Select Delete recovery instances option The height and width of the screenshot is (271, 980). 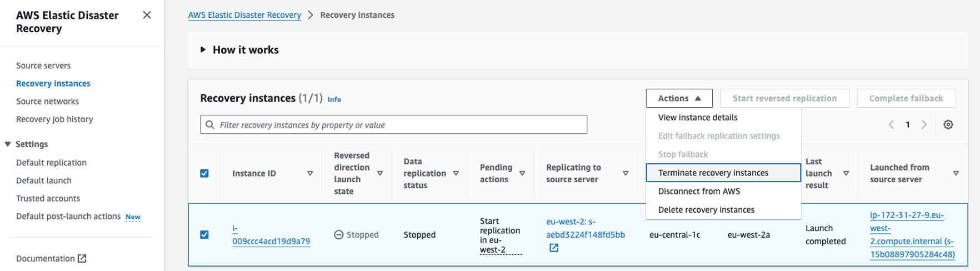click(x=706, y=209)
